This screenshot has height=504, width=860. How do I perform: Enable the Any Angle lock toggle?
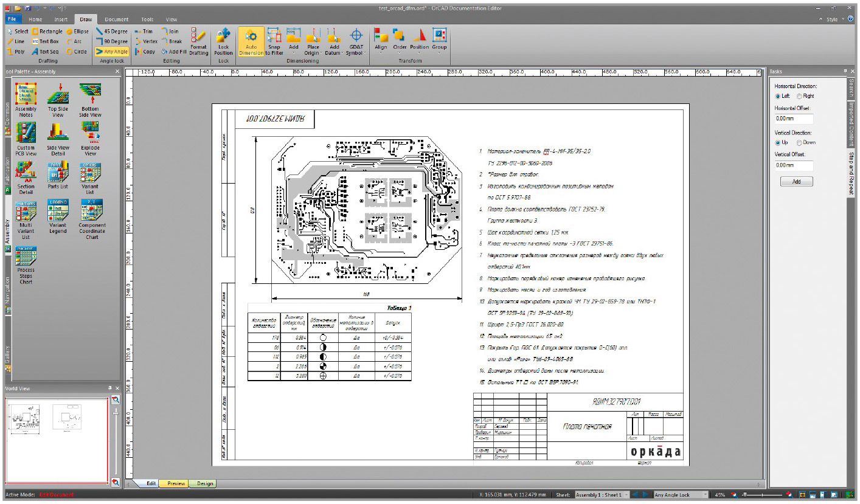(111, 52)
